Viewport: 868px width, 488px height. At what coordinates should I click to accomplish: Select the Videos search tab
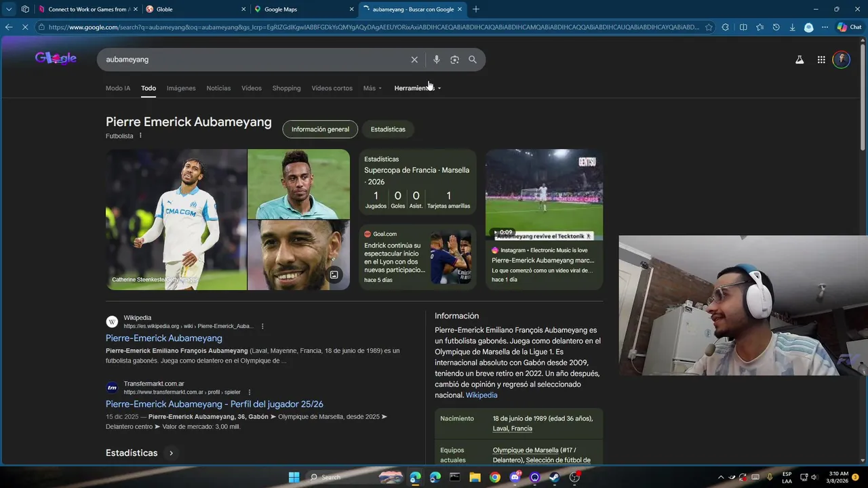coord(252,88)
